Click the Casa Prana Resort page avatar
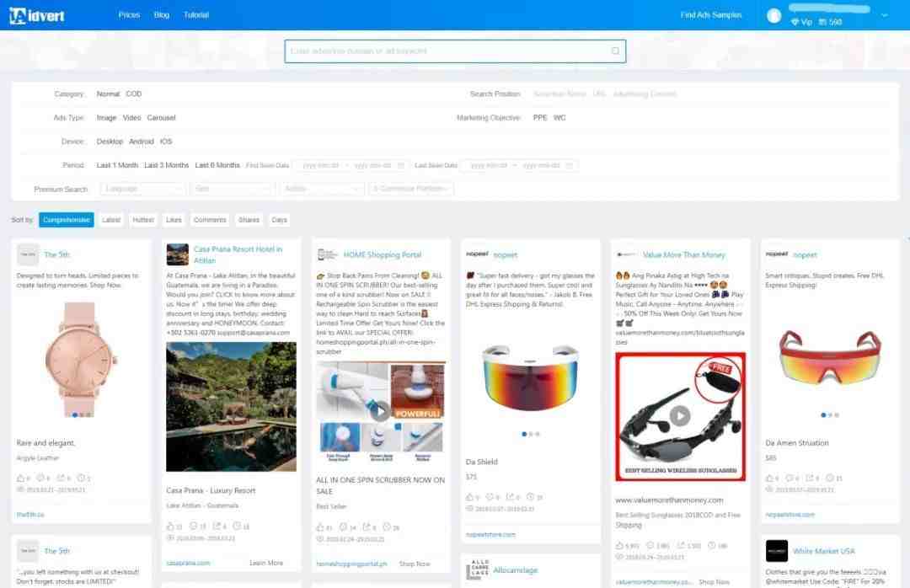The height and width of the screenshot is (588, 910). 178,254
